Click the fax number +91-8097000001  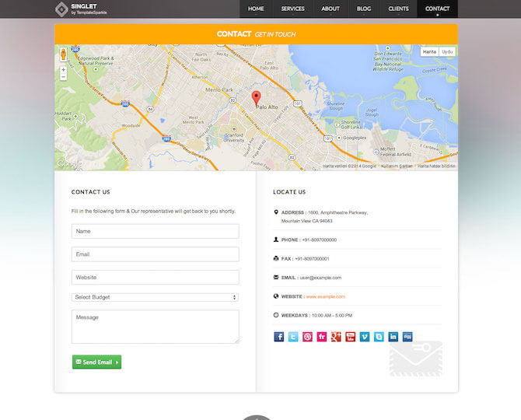312,258
